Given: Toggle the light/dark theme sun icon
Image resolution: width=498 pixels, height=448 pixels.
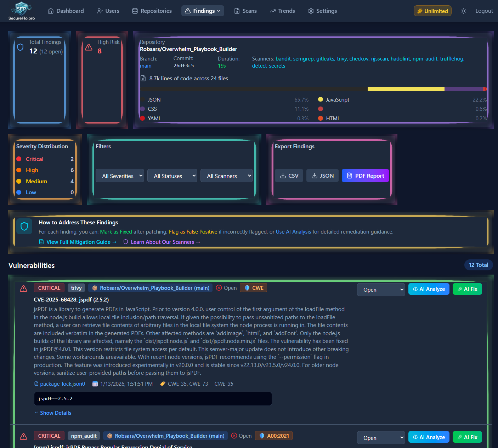Looking at the screenshot, I should click(x=463, y=11).
